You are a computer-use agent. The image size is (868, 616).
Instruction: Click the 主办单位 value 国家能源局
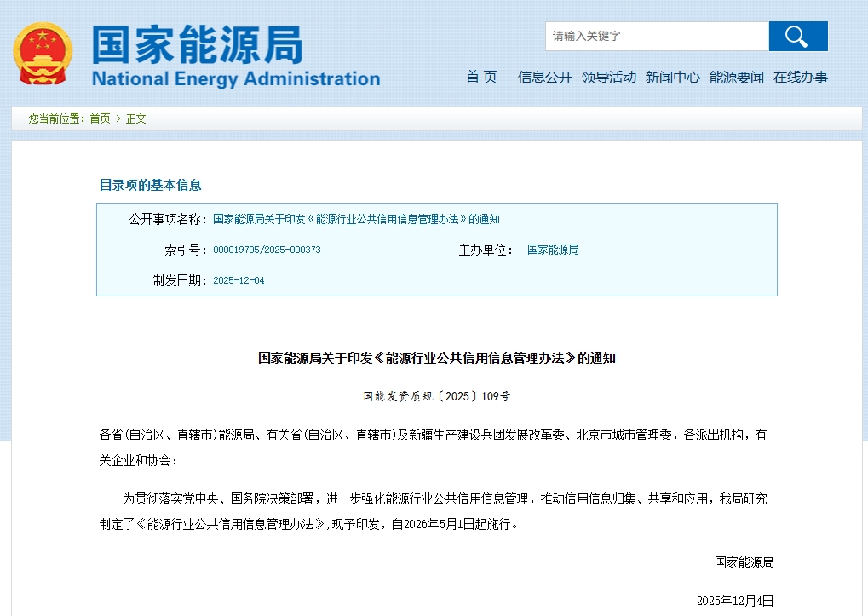click(553, 250)
